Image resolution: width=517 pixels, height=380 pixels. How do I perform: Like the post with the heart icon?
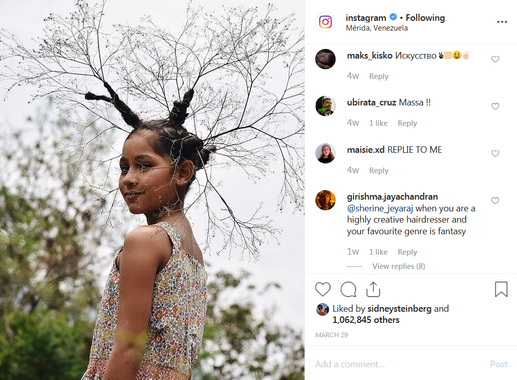click(323, 289)
